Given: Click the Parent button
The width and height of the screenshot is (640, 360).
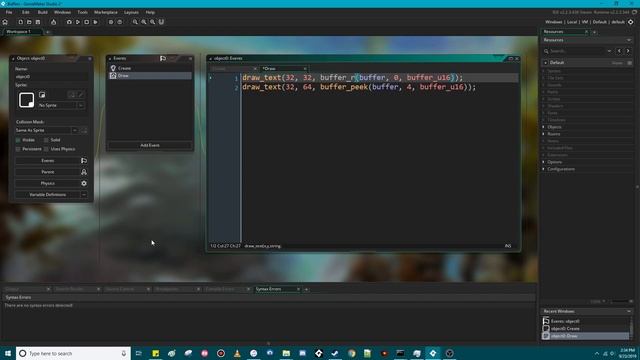Looking at the screenshot, I should point(48,172).
